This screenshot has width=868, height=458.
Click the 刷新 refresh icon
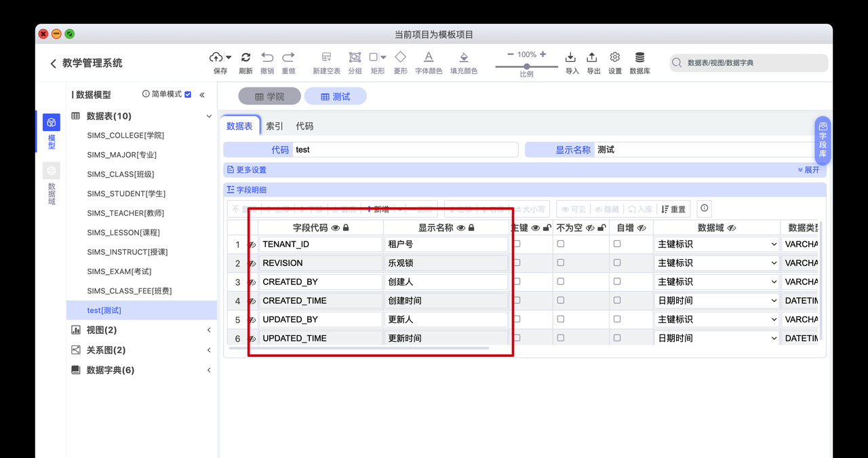[245, 62]
